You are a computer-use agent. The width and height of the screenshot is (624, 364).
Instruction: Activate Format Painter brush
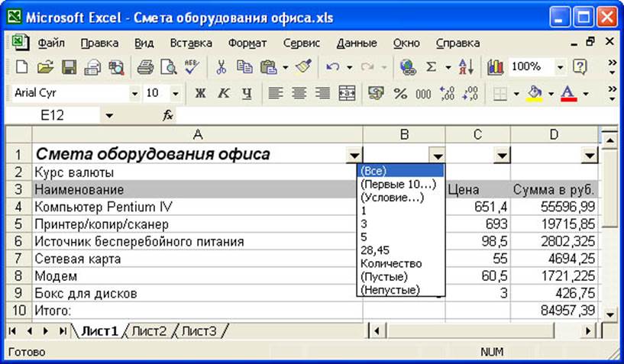click(x=304, y=67)
